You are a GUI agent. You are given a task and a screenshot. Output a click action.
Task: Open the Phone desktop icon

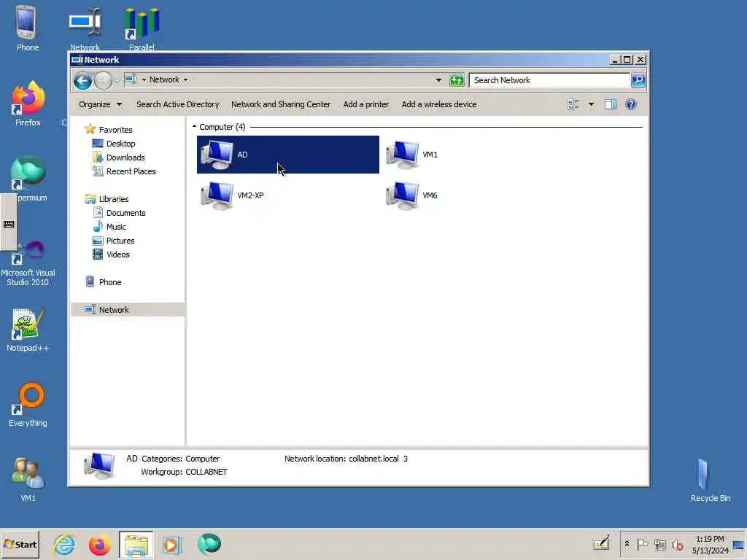27,28
